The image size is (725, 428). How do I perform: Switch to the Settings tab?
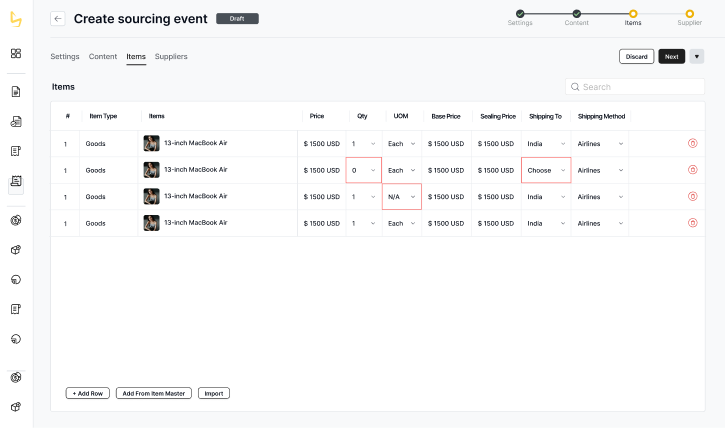[65, 56]
